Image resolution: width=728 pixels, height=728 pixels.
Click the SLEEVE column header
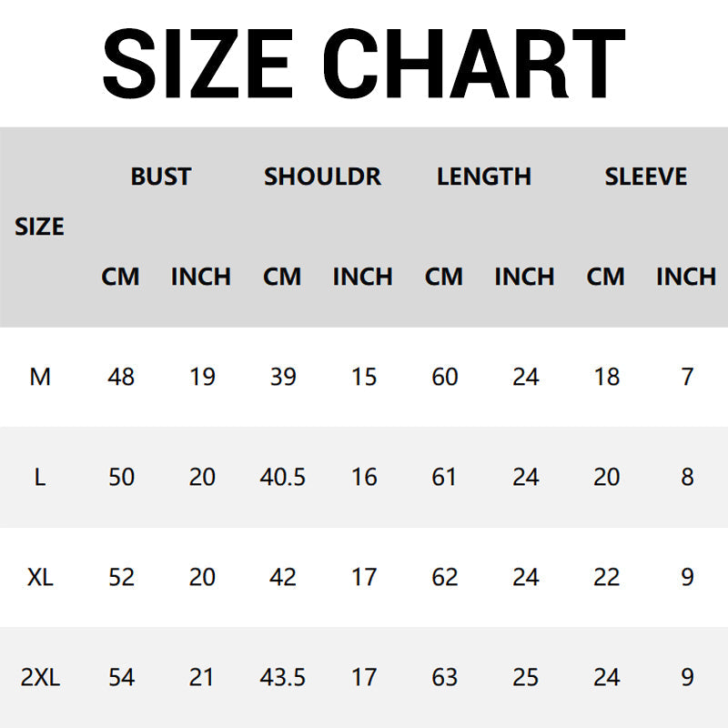[646, 177]
